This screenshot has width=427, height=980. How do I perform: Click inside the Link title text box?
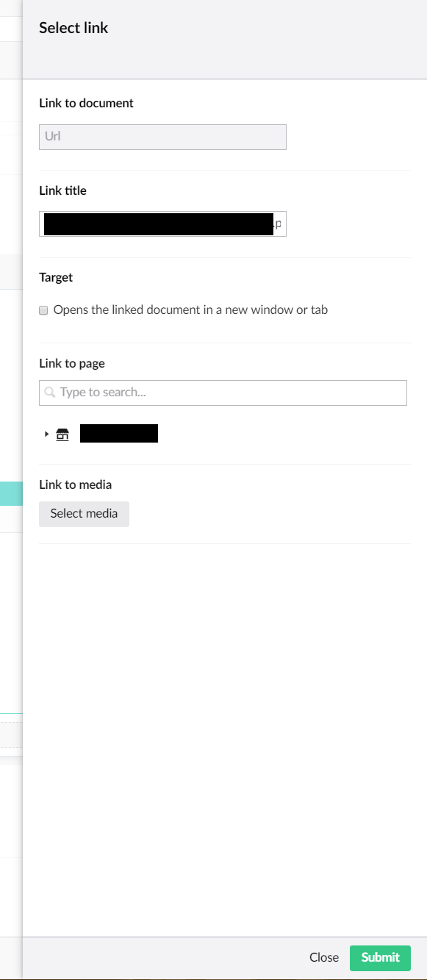click(x=162, y=224)
